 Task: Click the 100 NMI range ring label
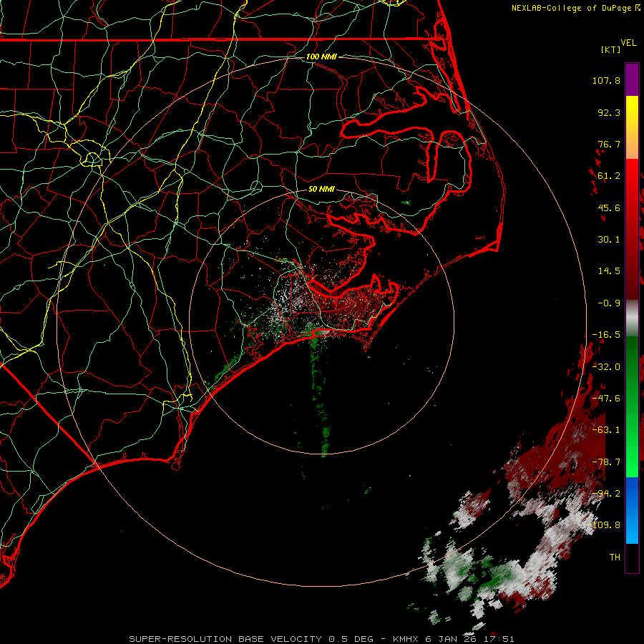[x=321, y=57]
